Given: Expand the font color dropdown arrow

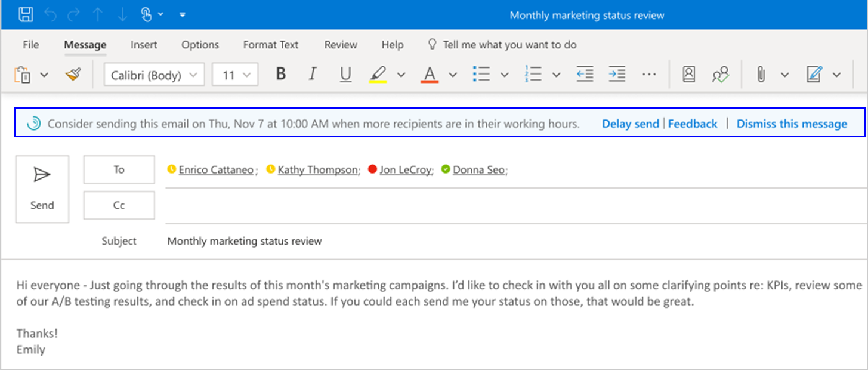Looking at the screenshot, I should click(x=453, y=75).
